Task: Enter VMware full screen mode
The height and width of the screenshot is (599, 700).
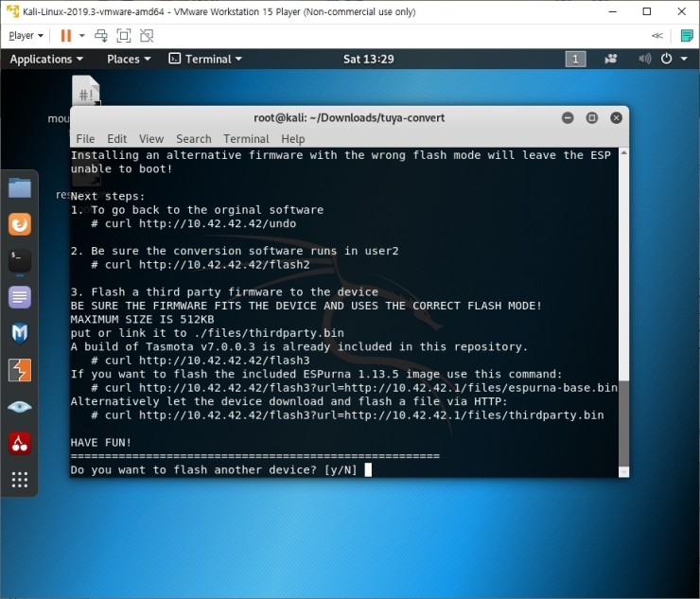Action: pos(124,35)
